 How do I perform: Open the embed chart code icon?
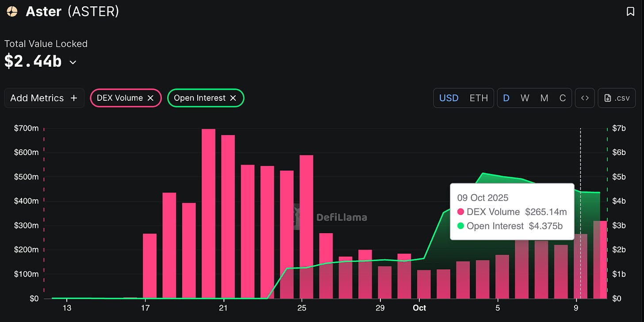[x=584, y=98]
